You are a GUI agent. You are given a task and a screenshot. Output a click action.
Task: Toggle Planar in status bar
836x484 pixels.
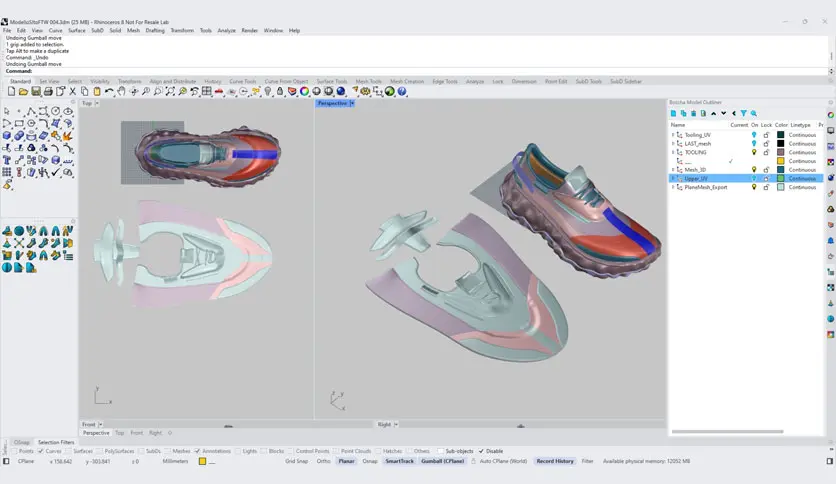(x=346, y=461)
